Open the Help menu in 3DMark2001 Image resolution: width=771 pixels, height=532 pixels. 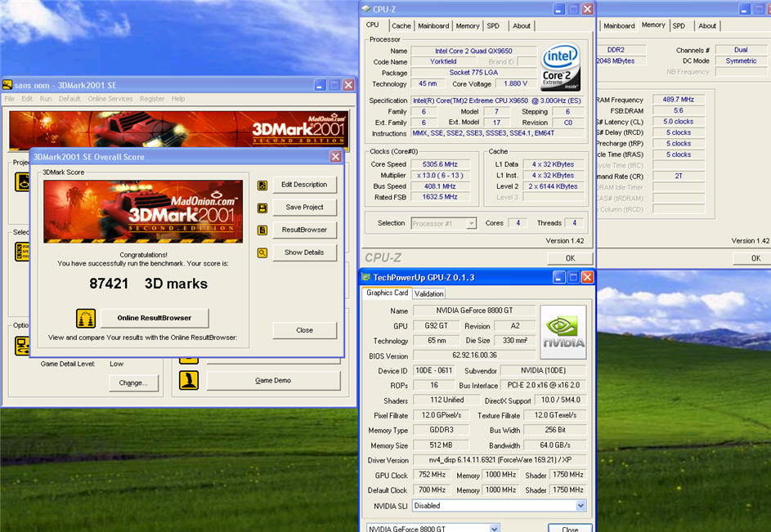pyautogui.click(x=178, y=99)
